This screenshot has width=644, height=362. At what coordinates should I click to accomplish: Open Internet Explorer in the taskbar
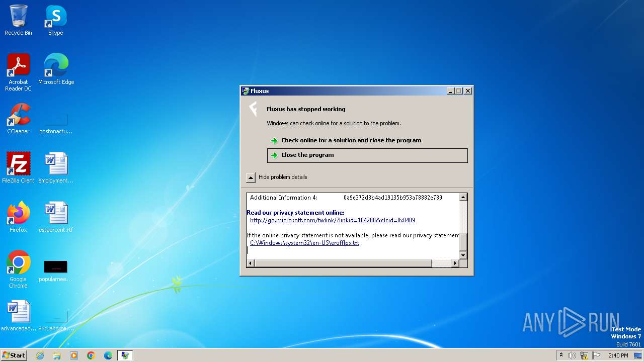pyautogui.click(x=40, y=355)
